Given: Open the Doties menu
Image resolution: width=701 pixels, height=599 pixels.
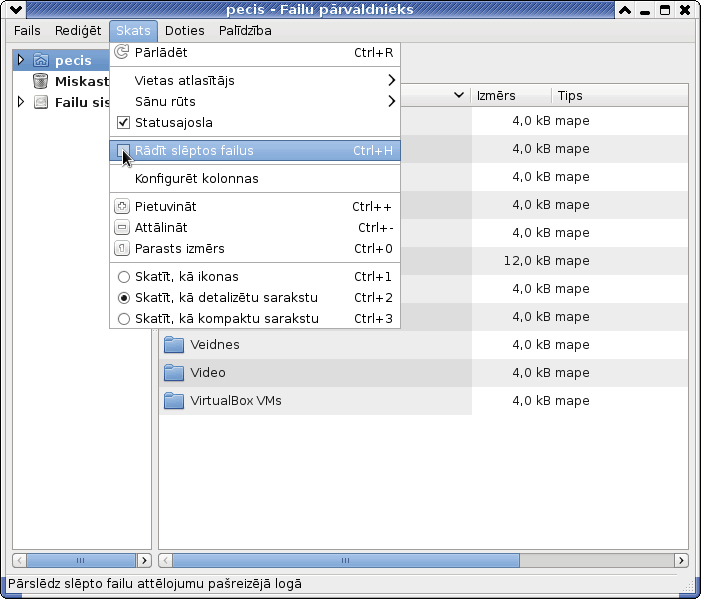Looking at the screenshot, I should [185, 30].
